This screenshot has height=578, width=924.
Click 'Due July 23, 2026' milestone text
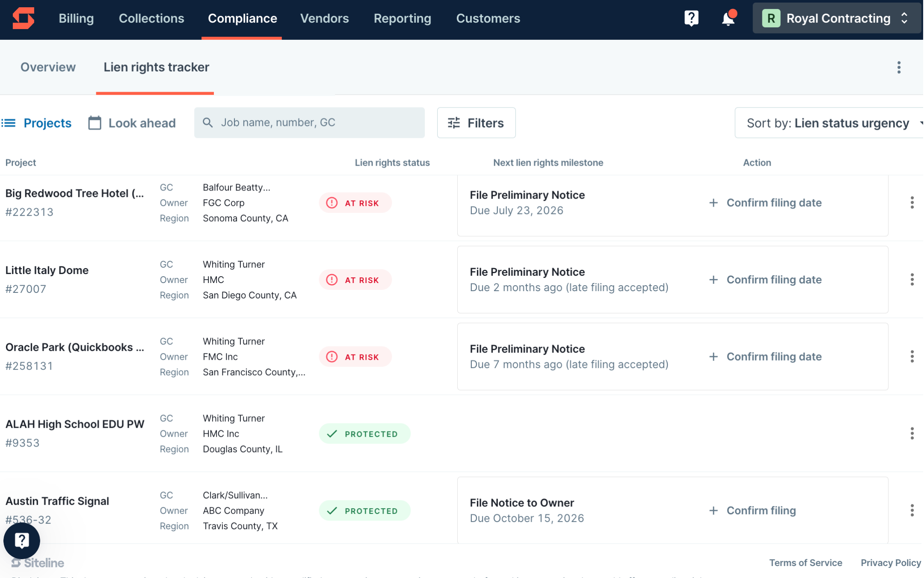click(516, 211)
